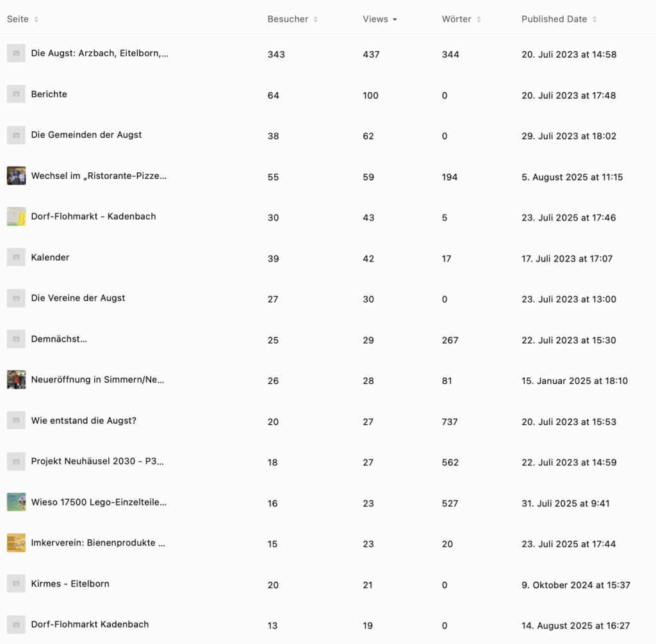This screenshot has width=656, height=644.
Task: Open Die Vereine der Augst page
Action: [x=78, y=298]
